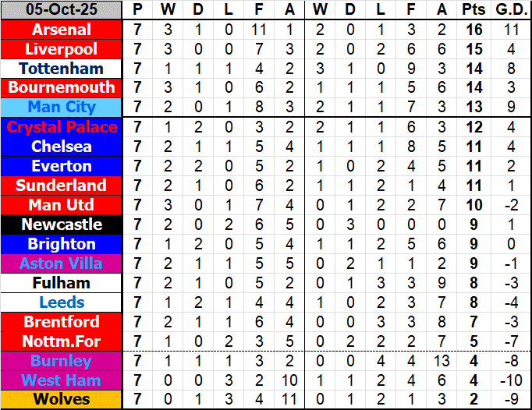
Task: Select the Nottm.For team cell
Action: pyautogui.click(x=62, y=341)
